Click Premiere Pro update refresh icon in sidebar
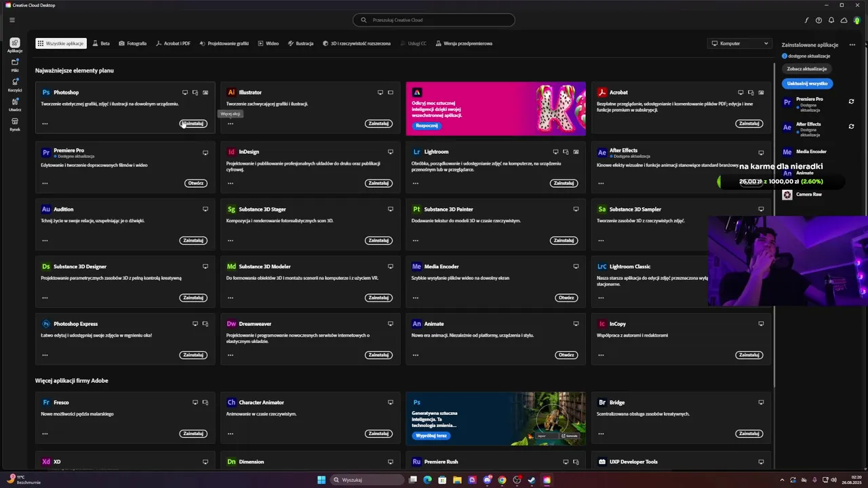The image size is (868, 488). click(851, 102)
